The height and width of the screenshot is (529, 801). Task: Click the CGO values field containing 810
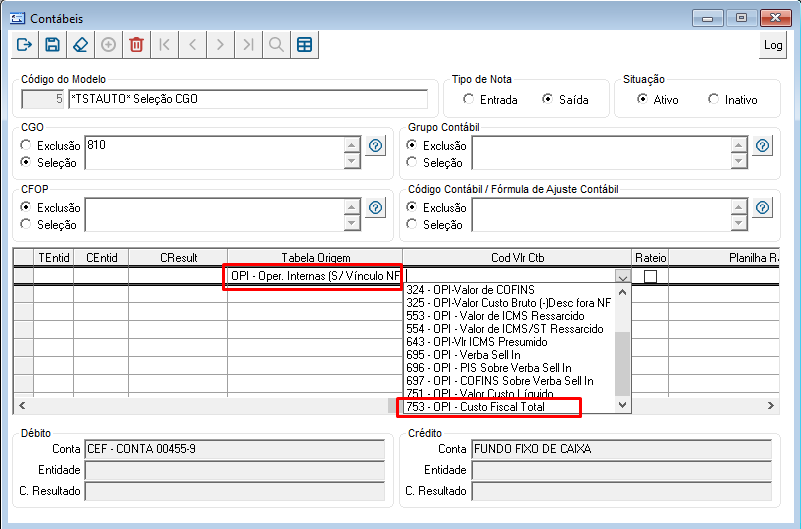point(215,152)
